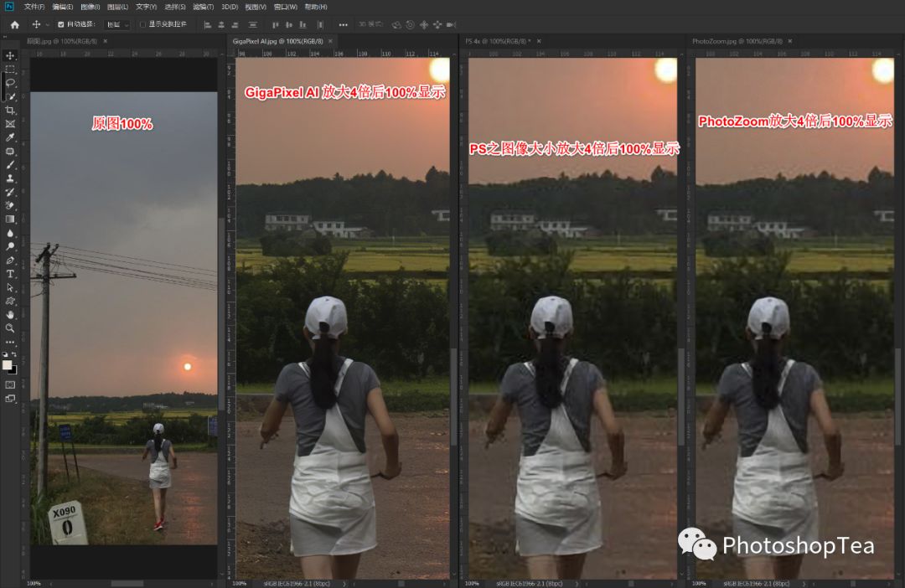
Task: Select the Eraser tool
Action: click(10, 205)
